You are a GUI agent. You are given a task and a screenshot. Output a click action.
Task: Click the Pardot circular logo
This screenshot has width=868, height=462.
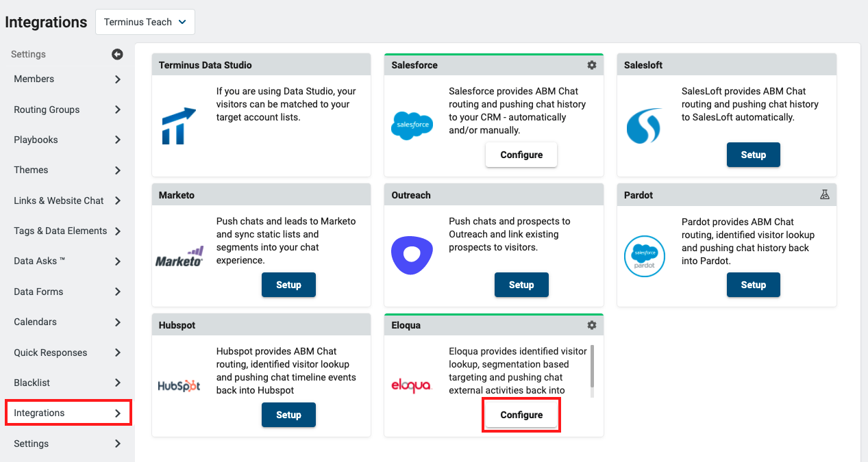coord(645,256)
